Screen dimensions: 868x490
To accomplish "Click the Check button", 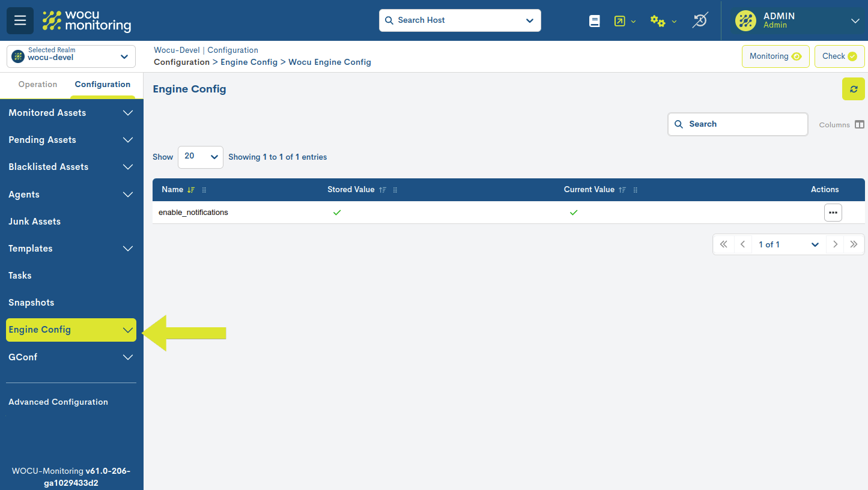I will (840, 56).
